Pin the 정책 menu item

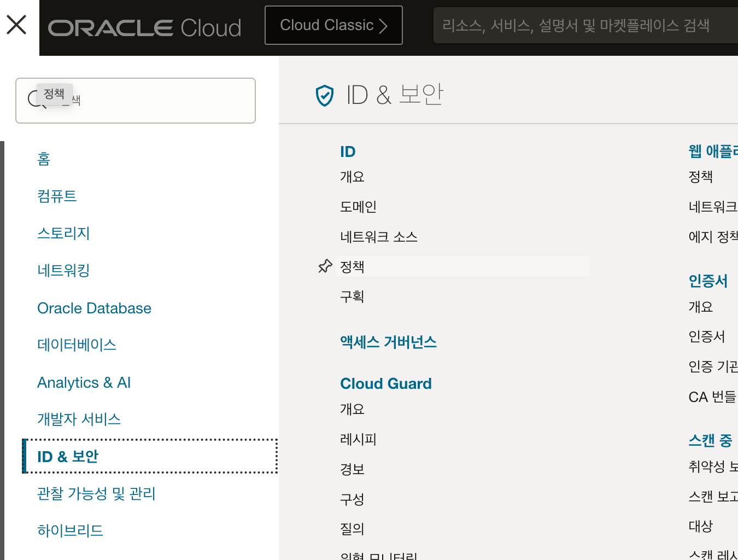pyautogui.click(x=325, y=266)
